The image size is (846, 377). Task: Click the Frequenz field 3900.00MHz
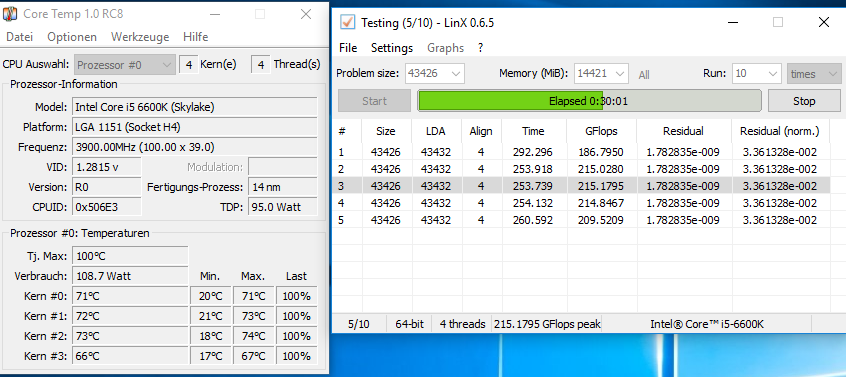(x=195, y=147)
